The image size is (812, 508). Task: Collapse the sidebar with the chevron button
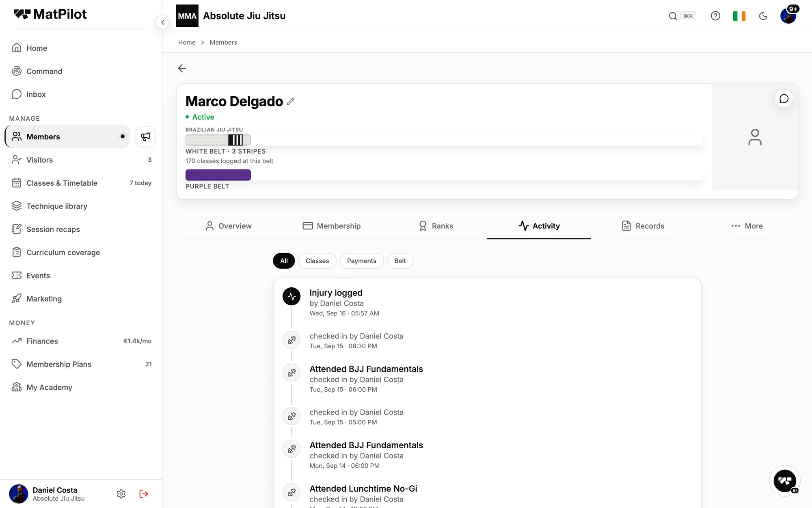(x=162, y=22)
